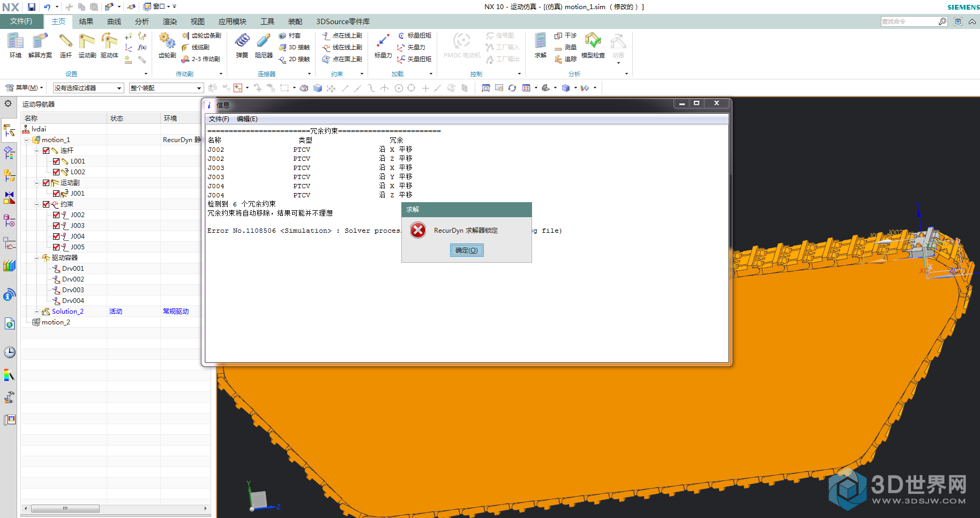Open the 环境 (Environment) tool
Image resolution: width=980 pixels, height=518 pixels.
click(x=16, y=45)
